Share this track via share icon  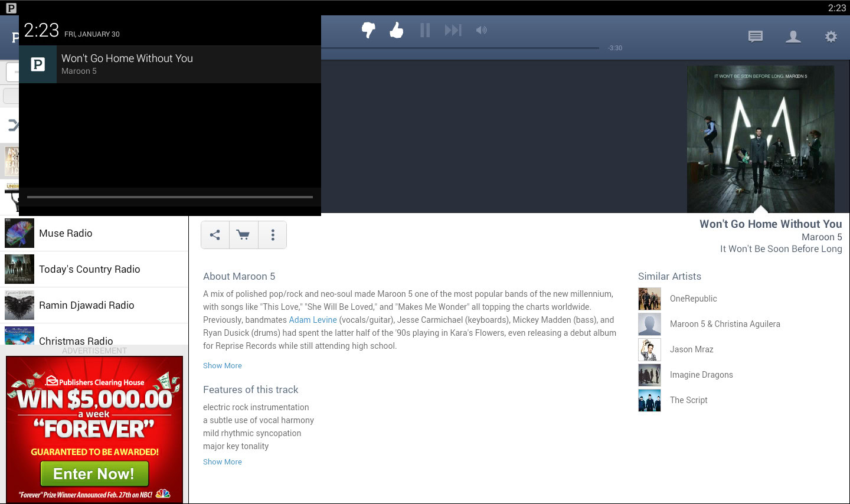tap(215, 235)
